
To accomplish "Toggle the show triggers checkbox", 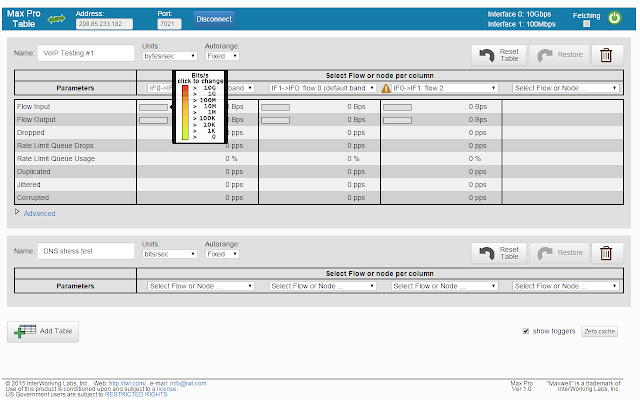I will pos(526,331).
